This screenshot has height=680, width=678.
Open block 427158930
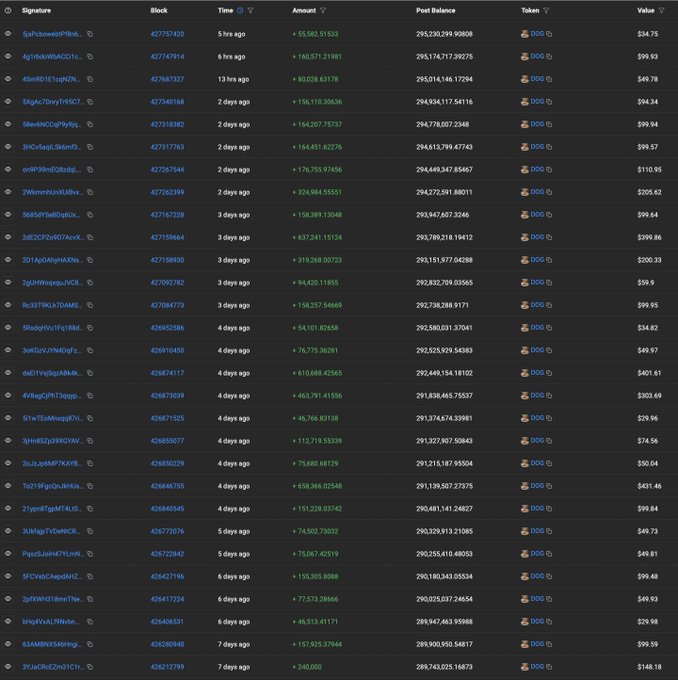(167, 260)
